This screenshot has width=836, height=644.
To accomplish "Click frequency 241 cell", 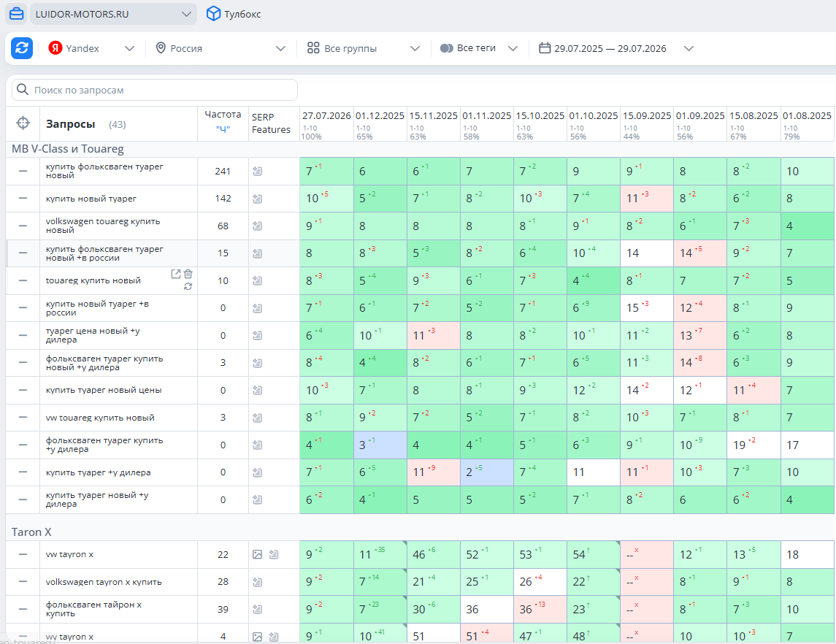I will coord(223,171).
